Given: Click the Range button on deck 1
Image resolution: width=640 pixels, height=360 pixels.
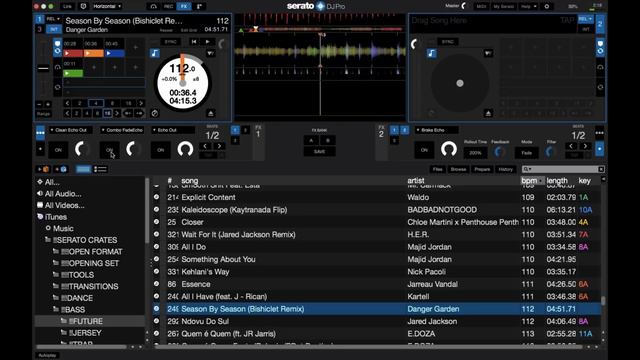Looking at the screenshot, I should pos(43,113).
